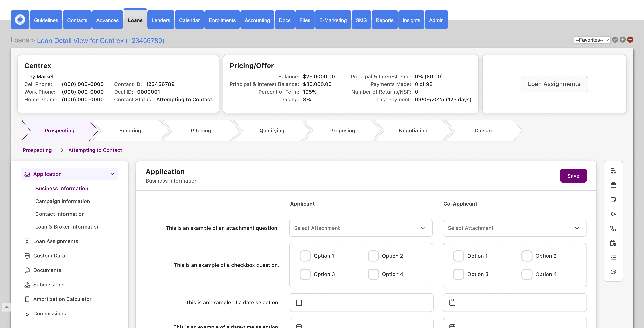Click the gray checkmark favorites icon

coord(615,40)
